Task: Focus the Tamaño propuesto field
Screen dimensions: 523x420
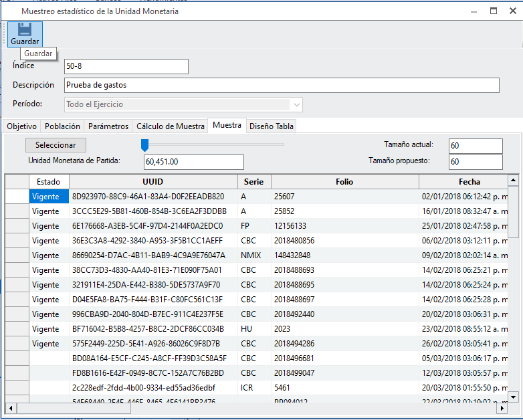Action: tap(475, 162)
